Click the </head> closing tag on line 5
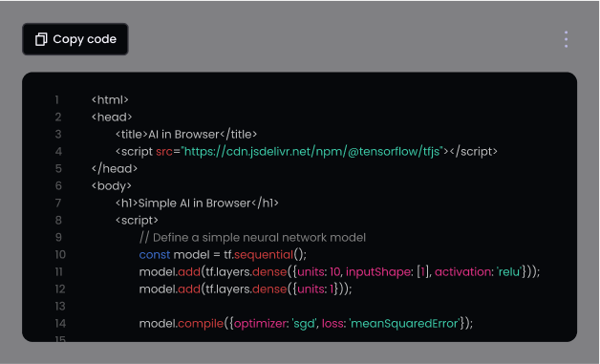 coord(115,169)
